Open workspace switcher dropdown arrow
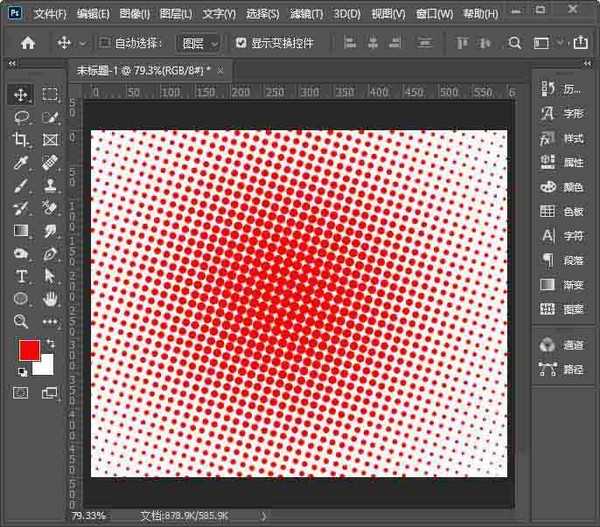 pyautogui.click(x=560, y=42)
